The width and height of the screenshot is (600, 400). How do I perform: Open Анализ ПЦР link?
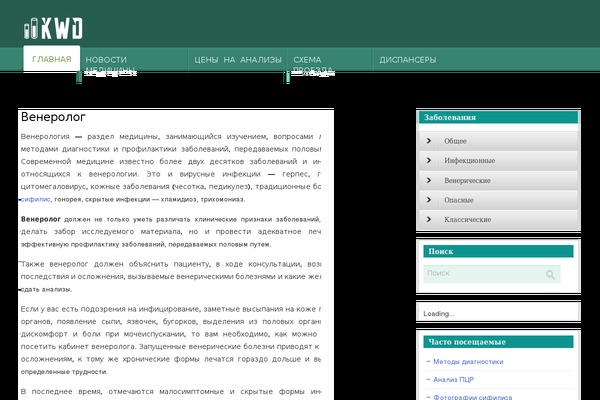pos(453,379)
